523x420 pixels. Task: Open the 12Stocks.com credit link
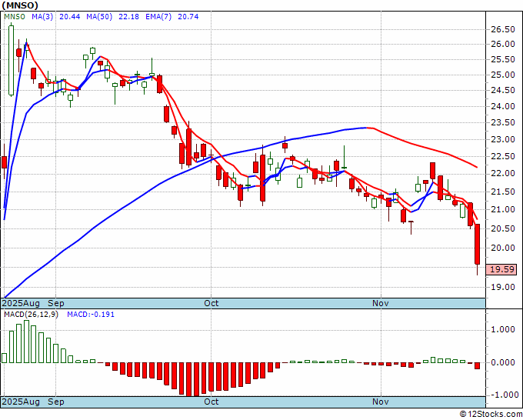(491, 414)
